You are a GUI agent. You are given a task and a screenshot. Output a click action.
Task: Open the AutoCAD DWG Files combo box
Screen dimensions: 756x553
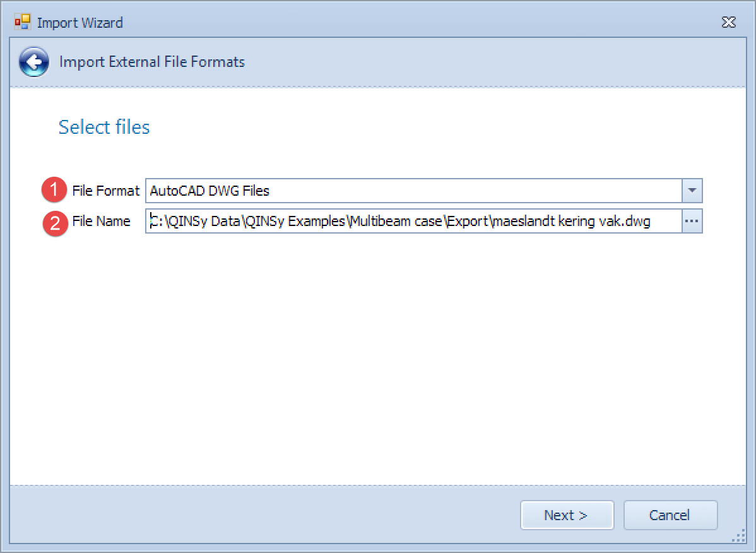(x=413, y=190)
